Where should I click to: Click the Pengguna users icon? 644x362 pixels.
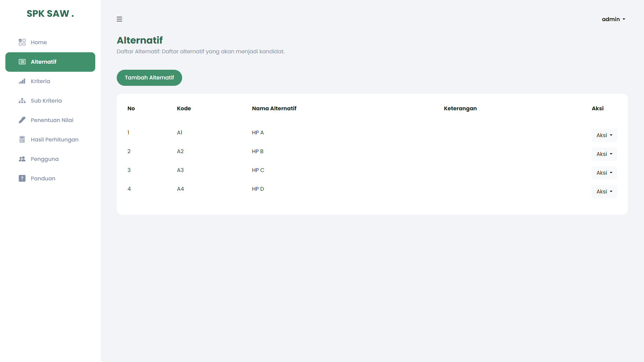point(22,159)
